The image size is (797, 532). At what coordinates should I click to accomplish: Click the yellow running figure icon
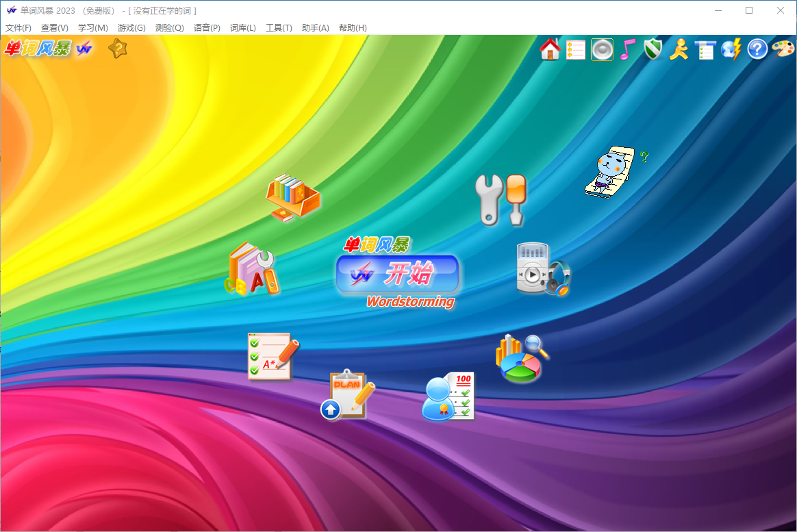pos(679,50)
